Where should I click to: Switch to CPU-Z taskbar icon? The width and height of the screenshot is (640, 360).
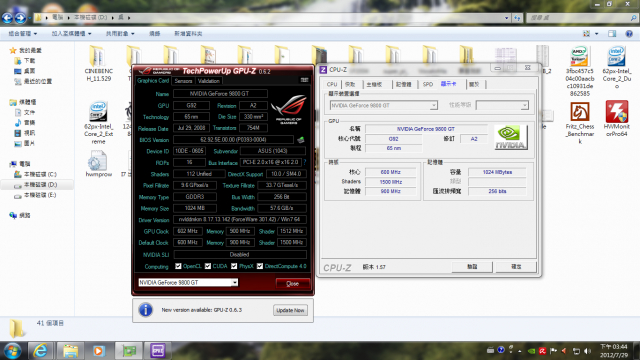158,351
